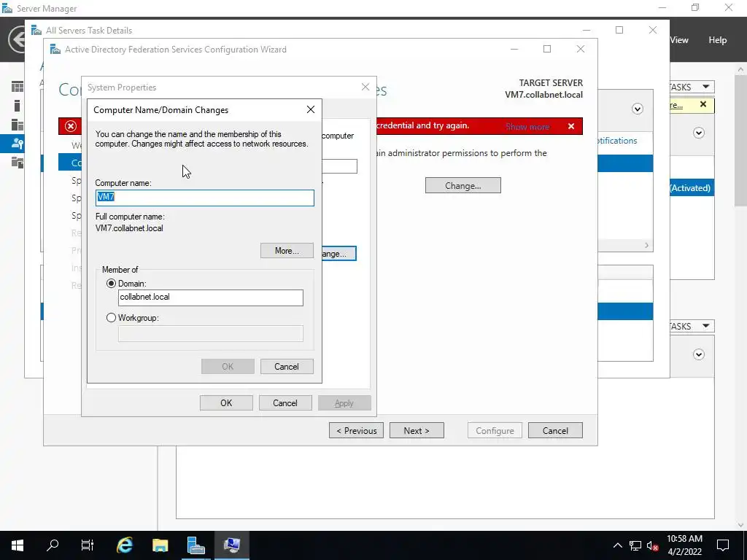Open the View menu in Server Manager

[679, 40]
